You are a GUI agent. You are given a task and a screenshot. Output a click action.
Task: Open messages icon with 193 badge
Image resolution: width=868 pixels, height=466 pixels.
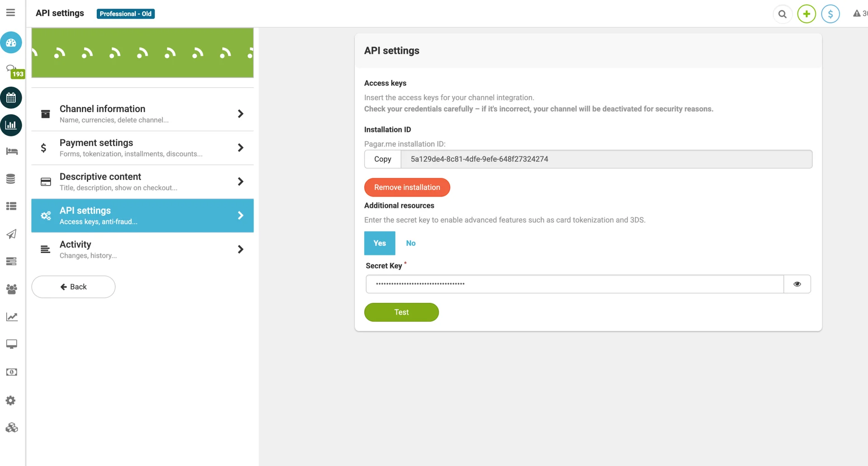[14, 71]
